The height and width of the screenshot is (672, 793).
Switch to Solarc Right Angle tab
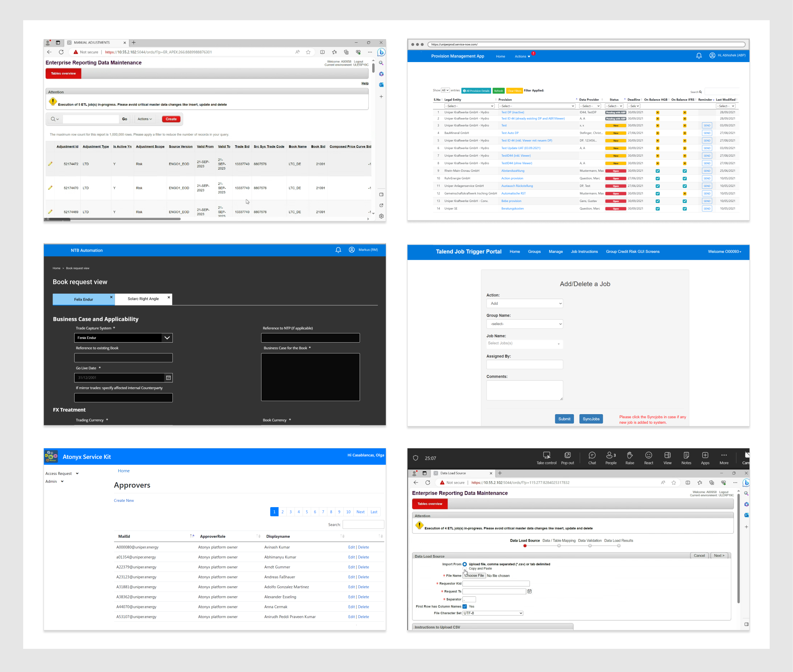tap(143, 299)
